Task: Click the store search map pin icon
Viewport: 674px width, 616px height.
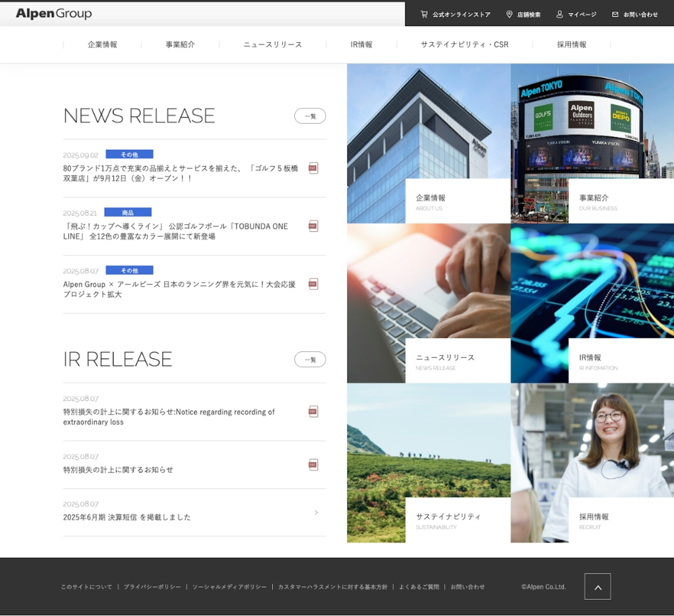Action: tap(509, 14)
